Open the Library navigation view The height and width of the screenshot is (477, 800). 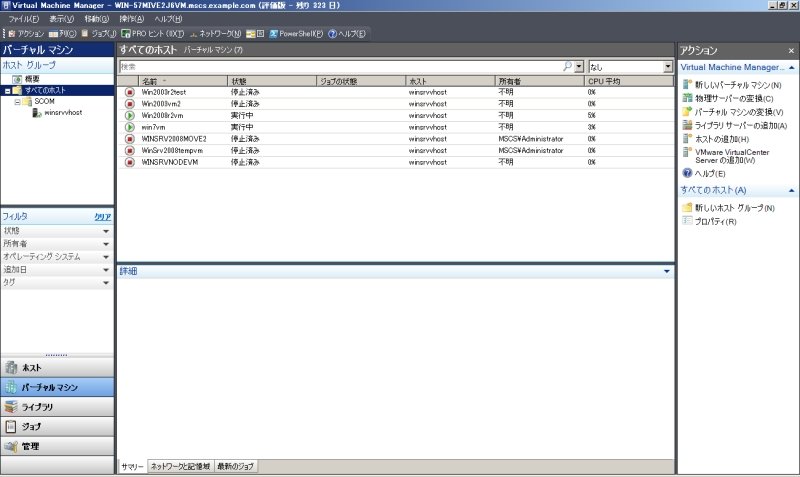pyautogui.click(x=57, y=407)
